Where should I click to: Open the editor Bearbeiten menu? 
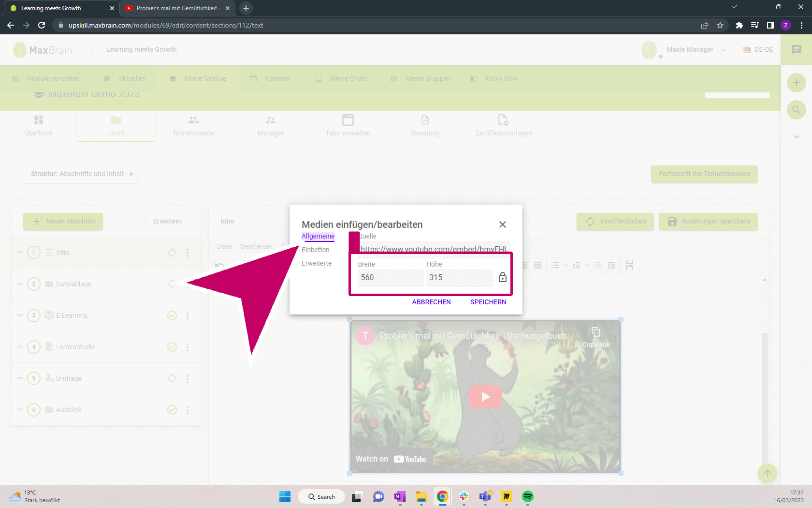coord(256,246)
